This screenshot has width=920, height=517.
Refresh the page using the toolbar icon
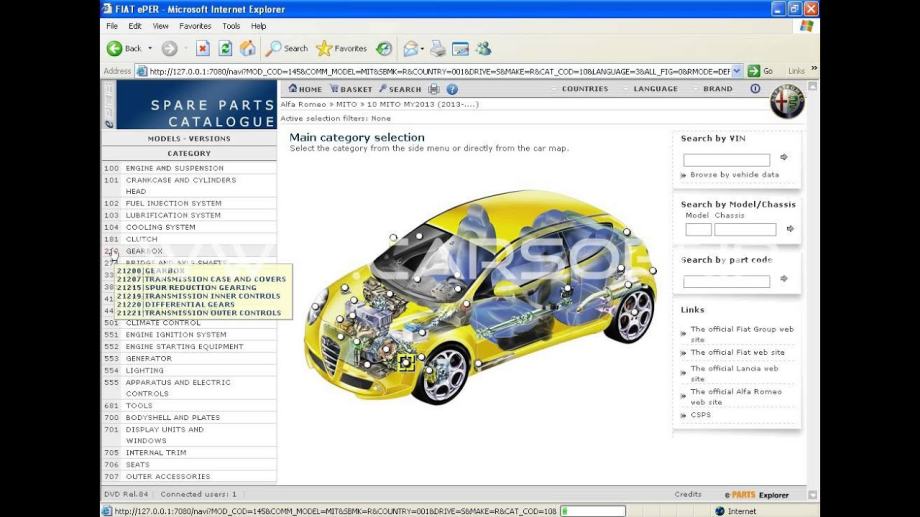[225, 48]
